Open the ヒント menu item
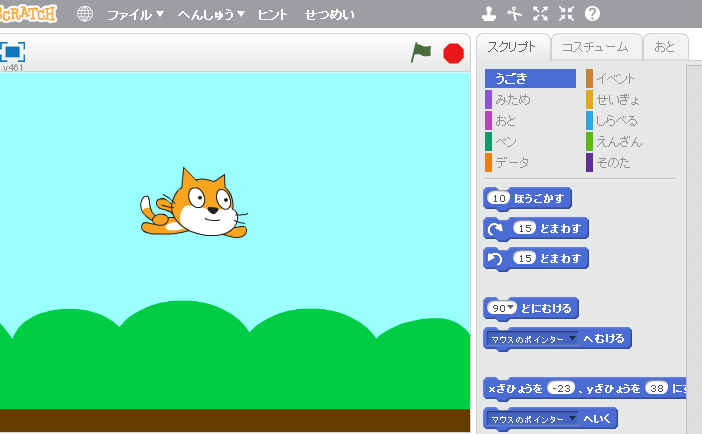Screen dimensions: 702x434 272,15
